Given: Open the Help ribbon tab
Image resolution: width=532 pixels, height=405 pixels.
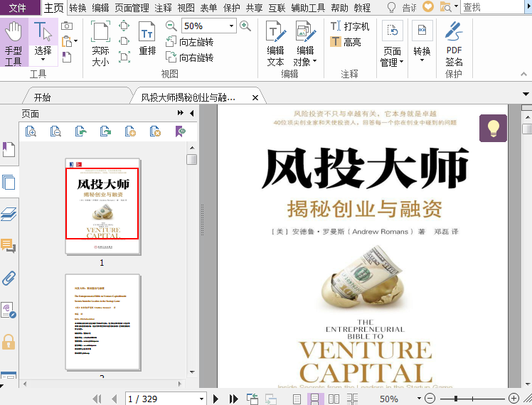Looking at the screenshot, I should tap(339, 7).
